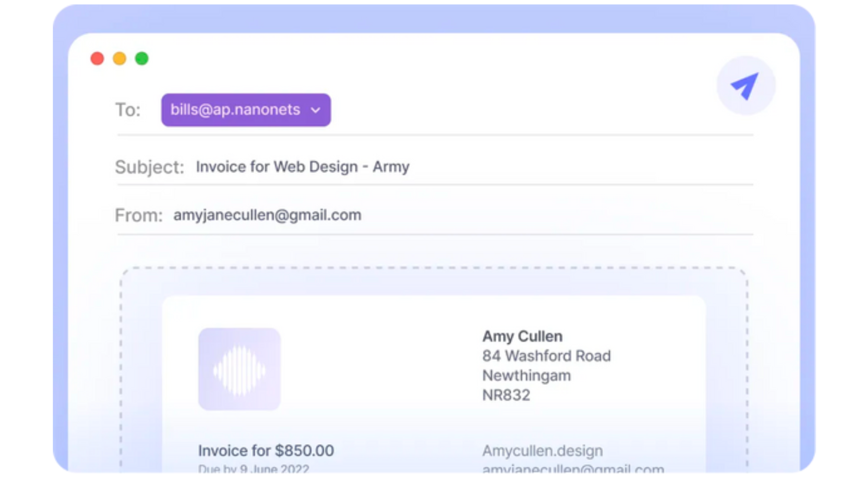
Task: Click the Subject: label
Action: (149, 167)
